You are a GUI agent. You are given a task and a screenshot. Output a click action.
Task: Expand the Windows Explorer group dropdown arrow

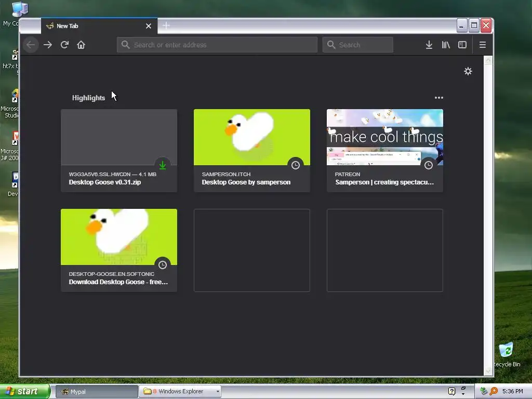pyautogui.click(x=218, y=392)
